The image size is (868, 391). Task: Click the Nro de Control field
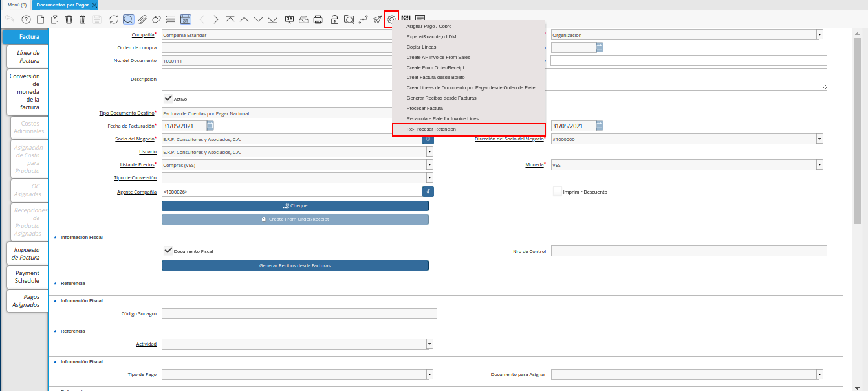coord(689,251)
